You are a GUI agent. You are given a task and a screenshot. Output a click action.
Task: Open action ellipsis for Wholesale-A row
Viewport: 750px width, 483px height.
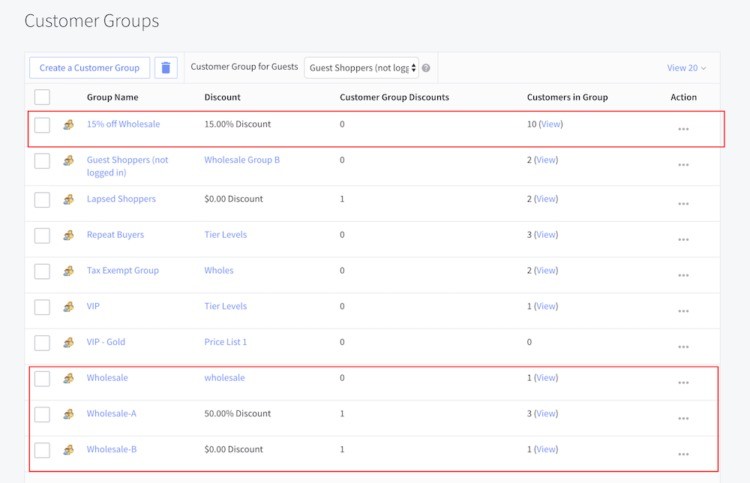(x=683, y=419)
